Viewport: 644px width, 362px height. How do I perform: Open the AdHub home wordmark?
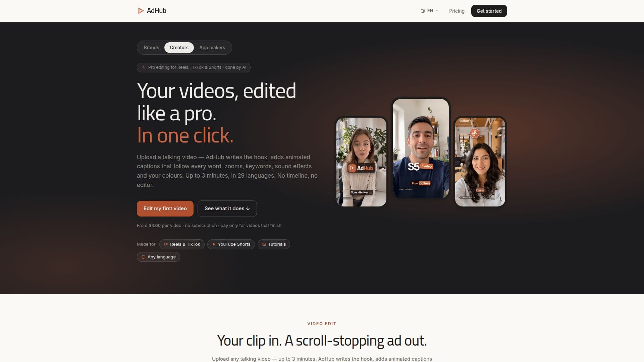156,11
